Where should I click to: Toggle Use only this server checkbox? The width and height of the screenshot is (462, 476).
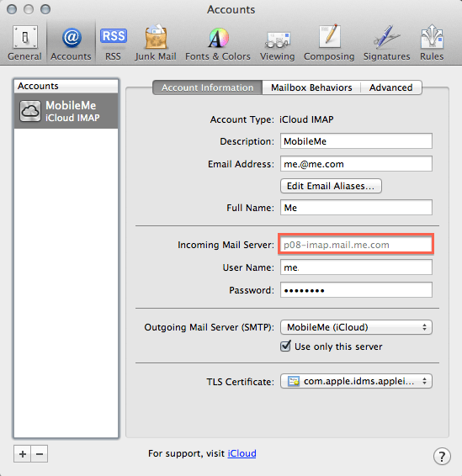[285, 346]
